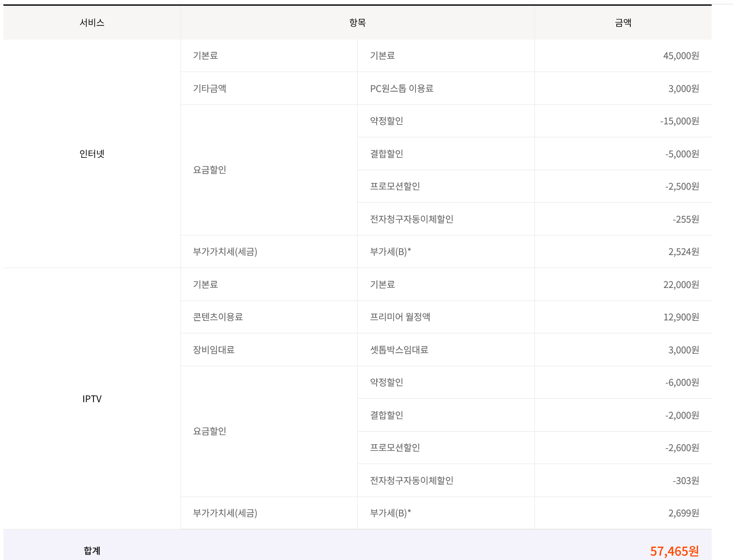Select the IPTV service cell
The width and height of the screenshot is (733, 560).
[92, 399]
